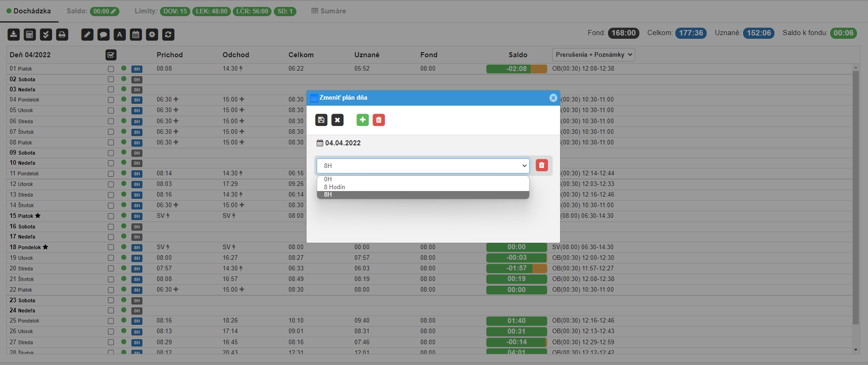Tick the checkbox for 01 Piatok
This screenshot has height=365, width=868.
tap(111, 69)
